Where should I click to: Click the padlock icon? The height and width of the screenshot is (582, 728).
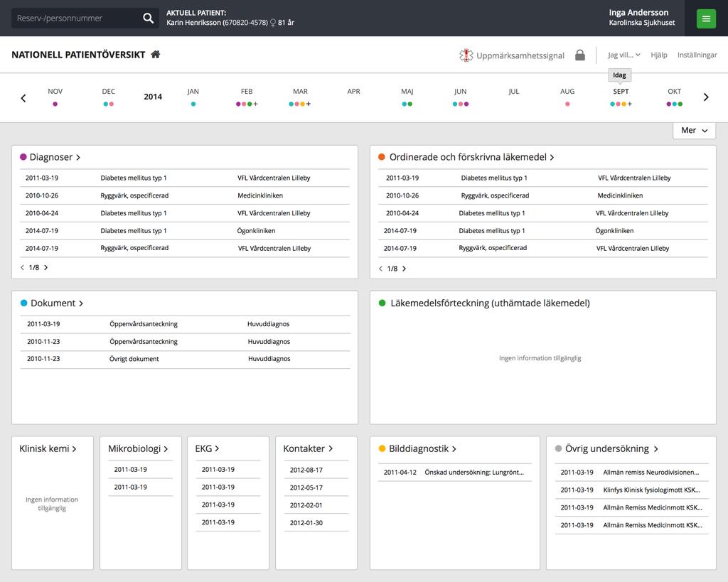580,55
